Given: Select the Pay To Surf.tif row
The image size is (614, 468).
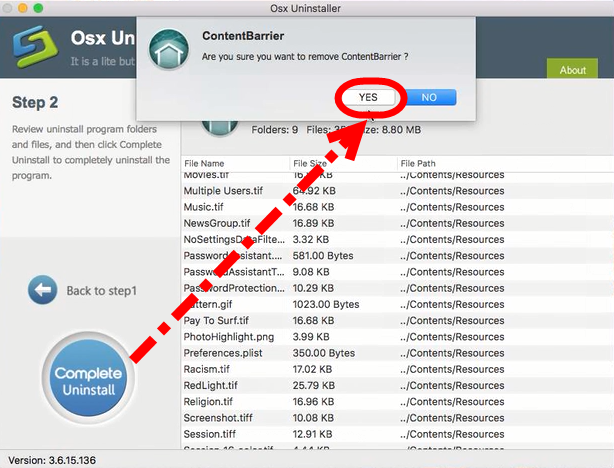Looking at the screenshot, I should (218, 321).
